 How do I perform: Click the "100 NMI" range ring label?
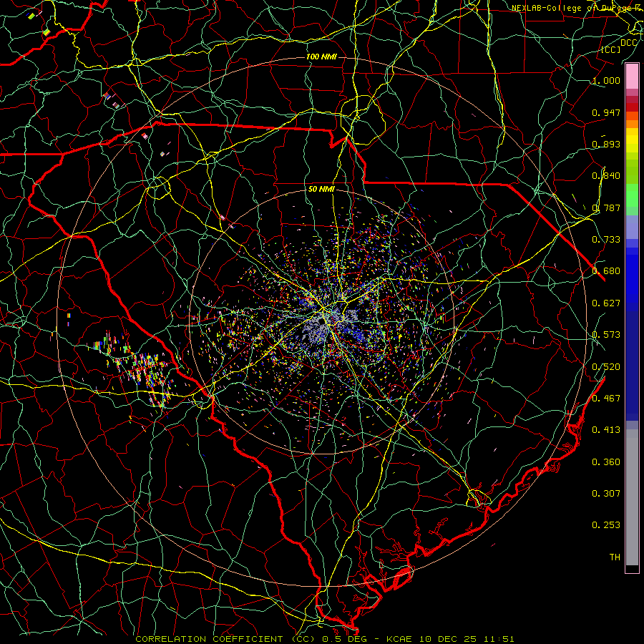click(321, 57)
